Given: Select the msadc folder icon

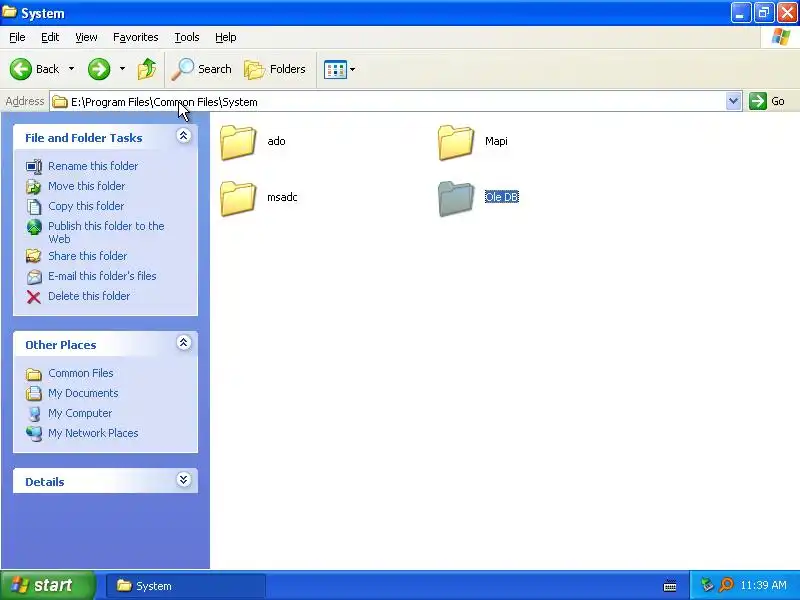Looking at the screenshot, I should click(238, 198).
